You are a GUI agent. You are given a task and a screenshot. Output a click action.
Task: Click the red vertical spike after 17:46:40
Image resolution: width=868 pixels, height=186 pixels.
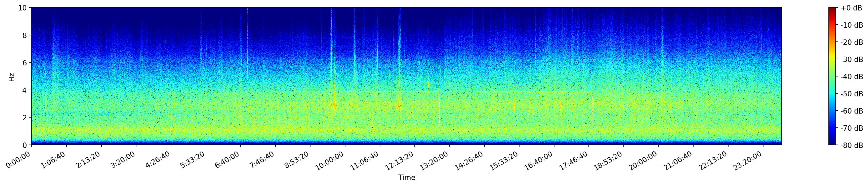tap(593, 112)
